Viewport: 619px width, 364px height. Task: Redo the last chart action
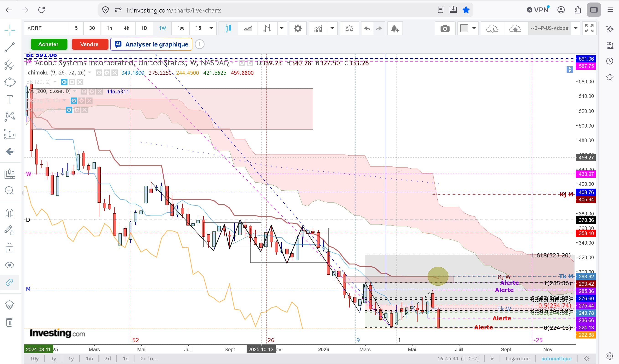coord(379,28)
